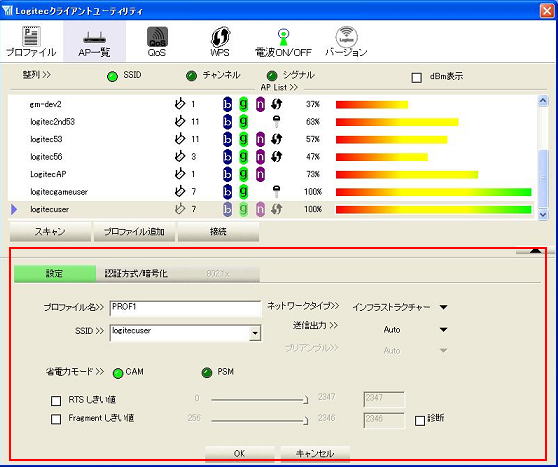Image resolution: width=558 pixels, height=467 pixels.
Task: Select the logitecgameuser network name
Action: pos(59,192)
